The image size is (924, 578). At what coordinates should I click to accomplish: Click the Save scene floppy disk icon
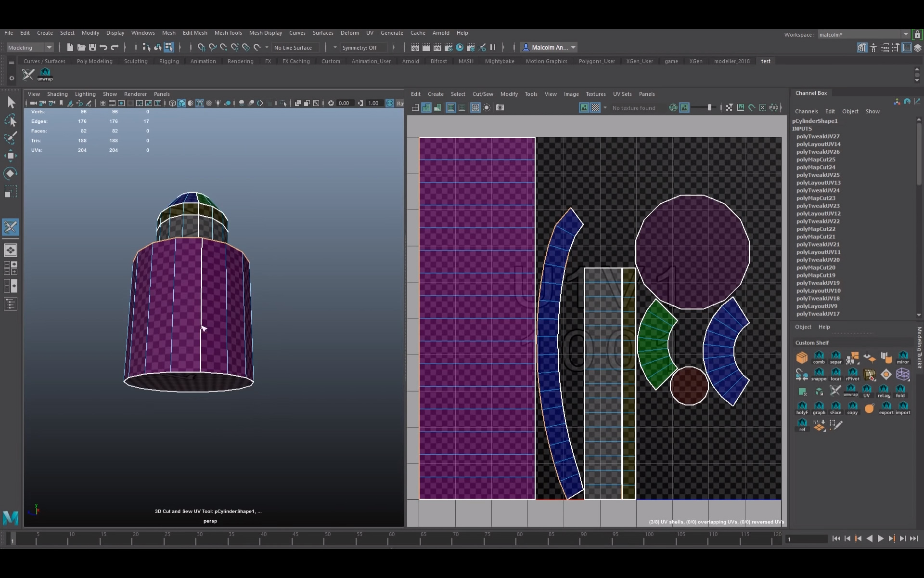(92, 47)
